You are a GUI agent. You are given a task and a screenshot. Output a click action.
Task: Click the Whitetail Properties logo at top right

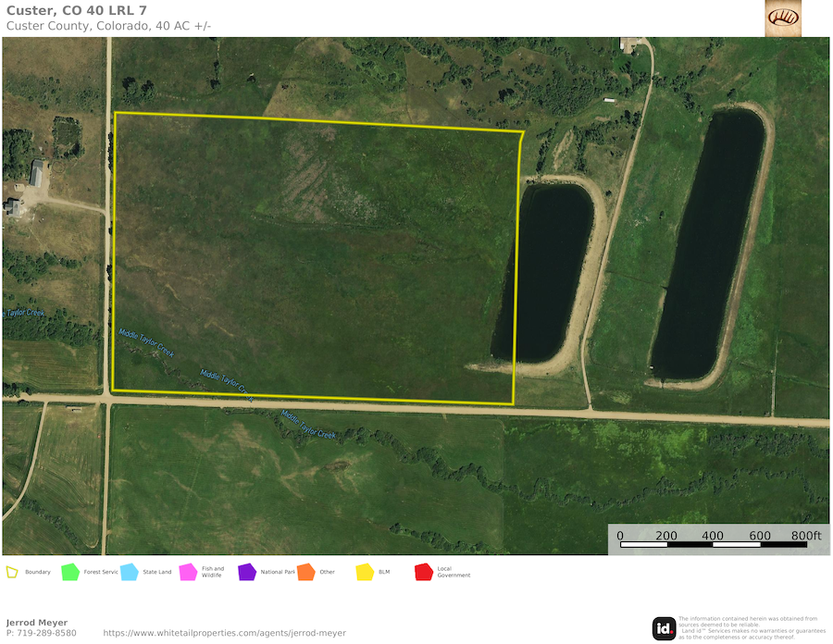(783, 18)
